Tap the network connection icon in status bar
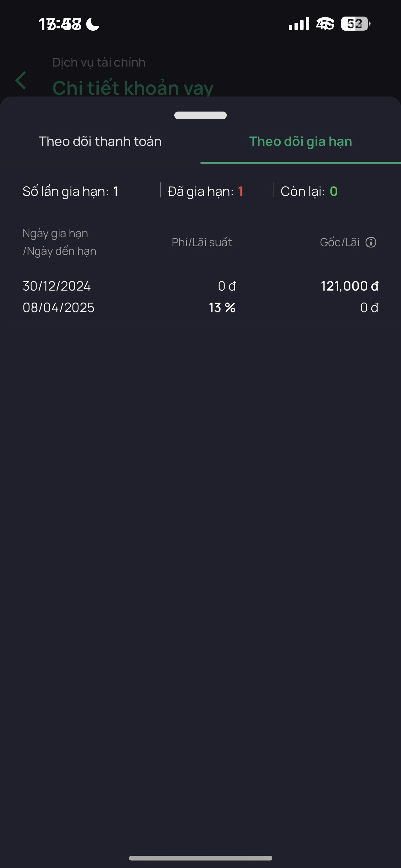 pyautogui.click(x=325, y=24)
